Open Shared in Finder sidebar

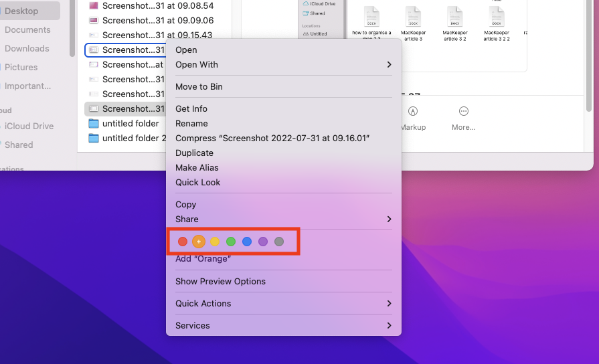tap(19, 145)
